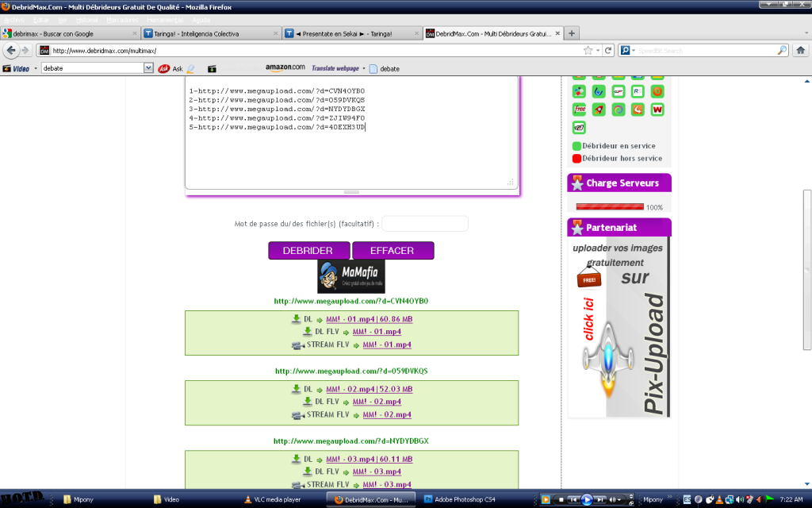Screen dimensions: 812x508
Task: Click the volume speaker icon in system tray
Action: [739, 500]
